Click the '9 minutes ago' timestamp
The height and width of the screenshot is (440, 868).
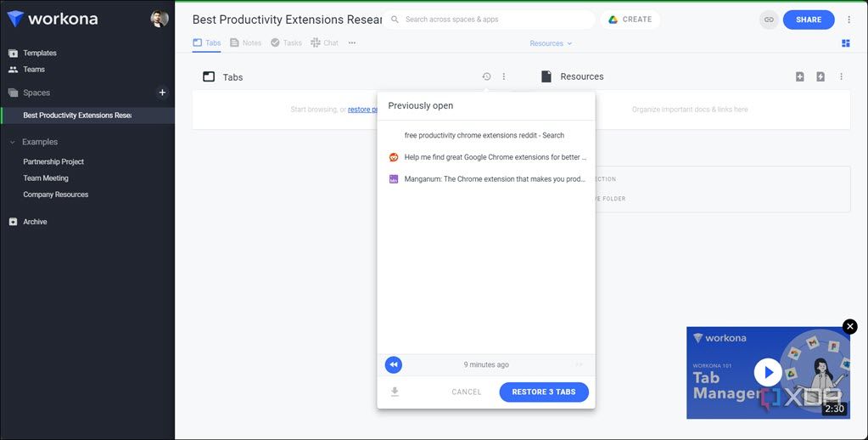(x=486, y=364)
